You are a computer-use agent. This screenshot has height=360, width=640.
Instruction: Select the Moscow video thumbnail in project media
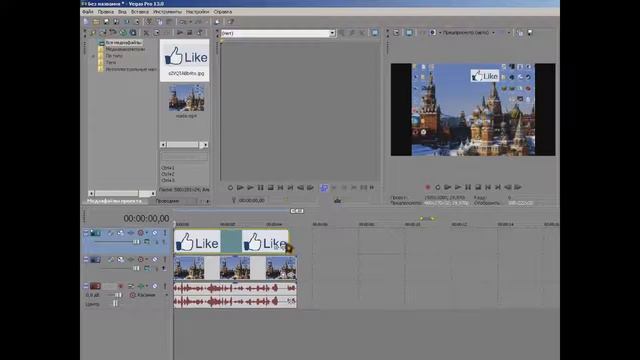[x=186, y=98]
